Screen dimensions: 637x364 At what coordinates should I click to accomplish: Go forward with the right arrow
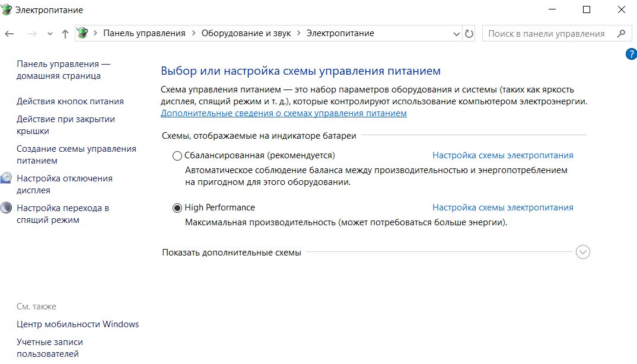point(32,34)
